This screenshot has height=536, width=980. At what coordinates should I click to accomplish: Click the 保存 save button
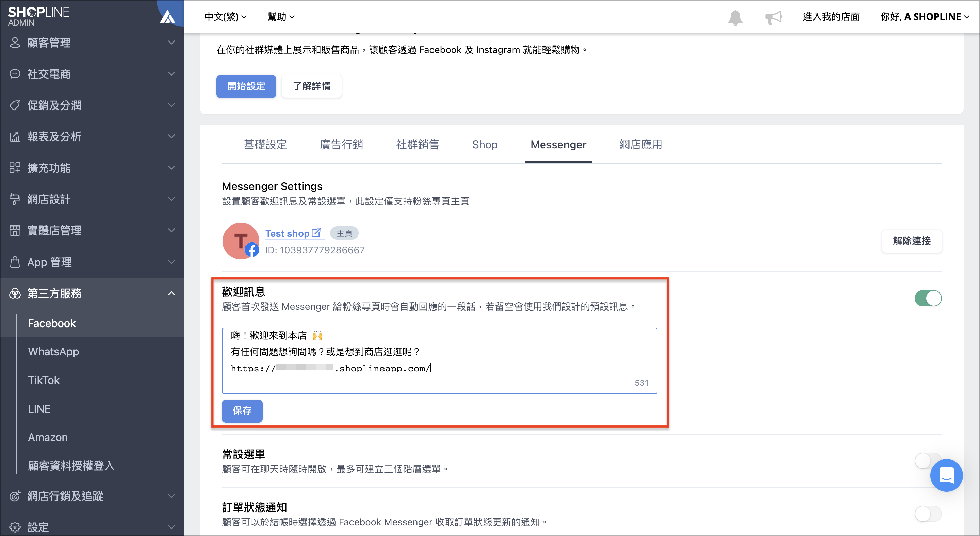coord(242,411)
